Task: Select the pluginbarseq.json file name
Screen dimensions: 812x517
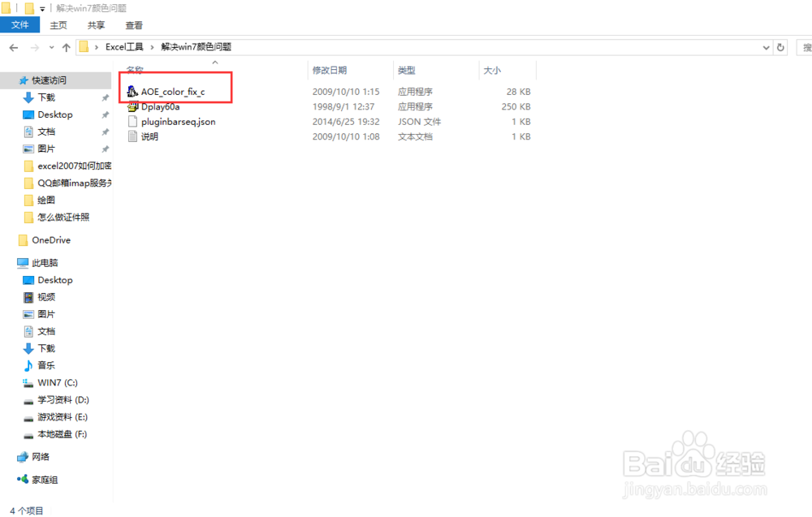Action: click(x=178, y=122)
